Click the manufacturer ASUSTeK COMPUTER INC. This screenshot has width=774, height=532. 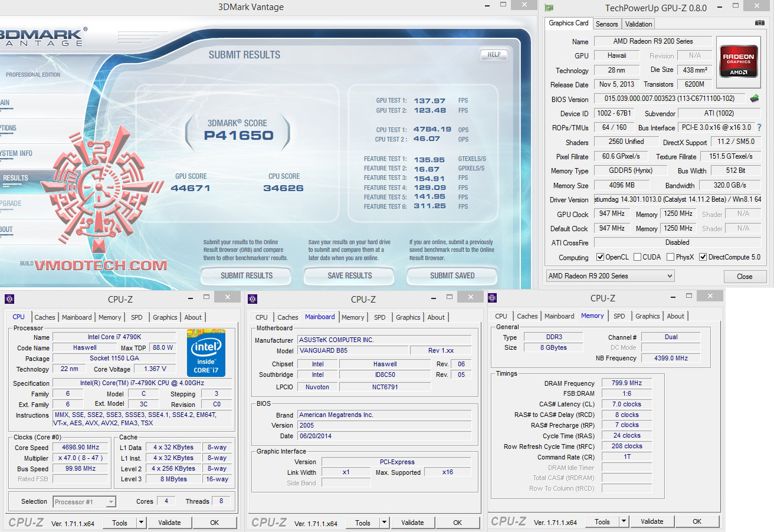(384, 340)
